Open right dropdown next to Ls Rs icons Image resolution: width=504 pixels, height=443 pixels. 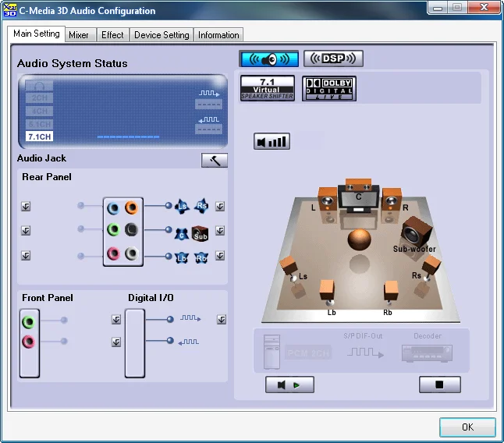coord(220,206)
